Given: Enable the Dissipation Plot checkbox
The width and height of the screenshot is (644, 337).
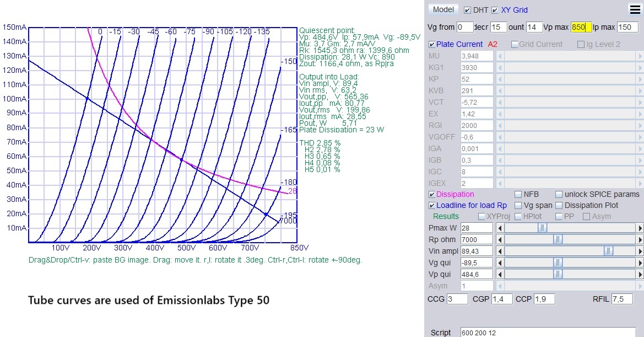Looking at the screenshot, I should point(559,205).
